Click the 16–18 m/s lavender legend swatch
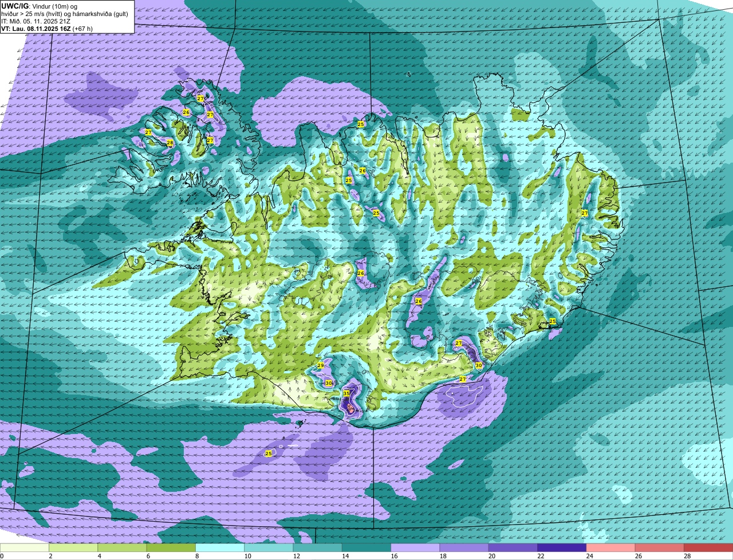This screenshot has width=733, height=560. (x=415, y=548)
